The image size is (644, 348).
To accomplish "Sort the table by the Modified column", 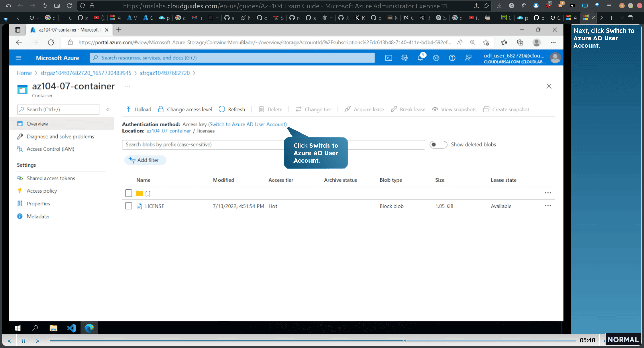I will [x=223, y=180].
